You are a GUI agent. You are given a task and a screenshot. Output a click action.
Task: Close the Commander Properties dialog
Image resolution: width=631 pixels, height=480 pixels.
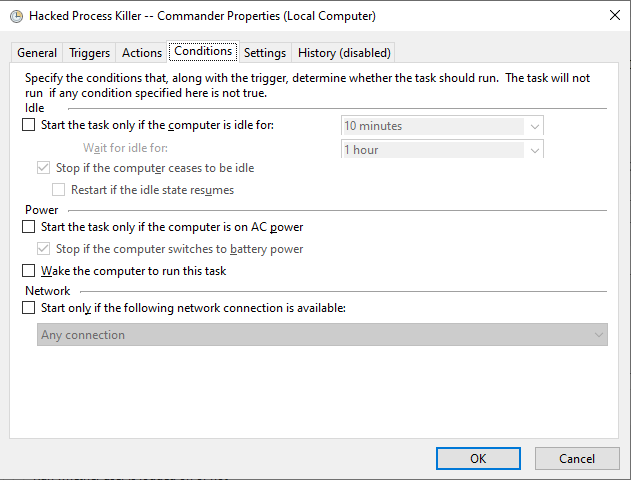613,15
